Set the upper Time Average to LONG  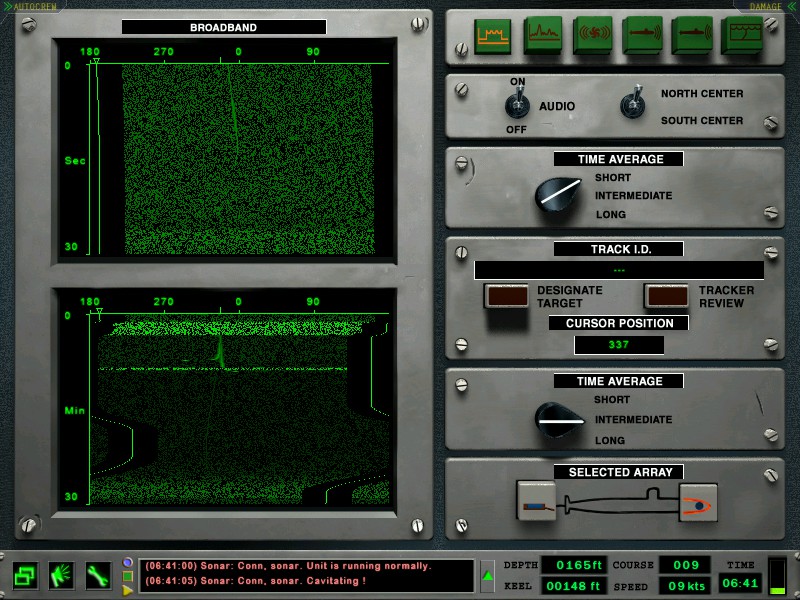pyautogui.click(x=611, y=215)
